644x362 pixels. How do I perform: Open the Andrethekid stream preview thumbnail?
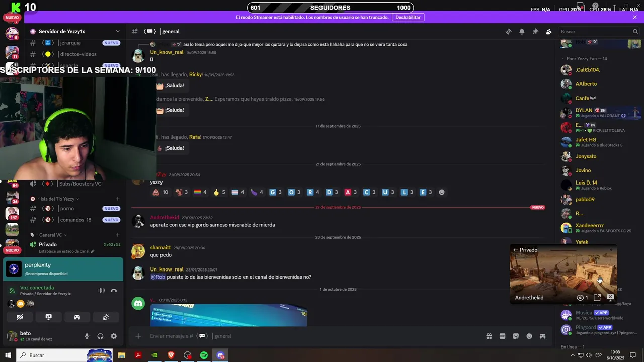pyautogui.click(x=563, y=274)
